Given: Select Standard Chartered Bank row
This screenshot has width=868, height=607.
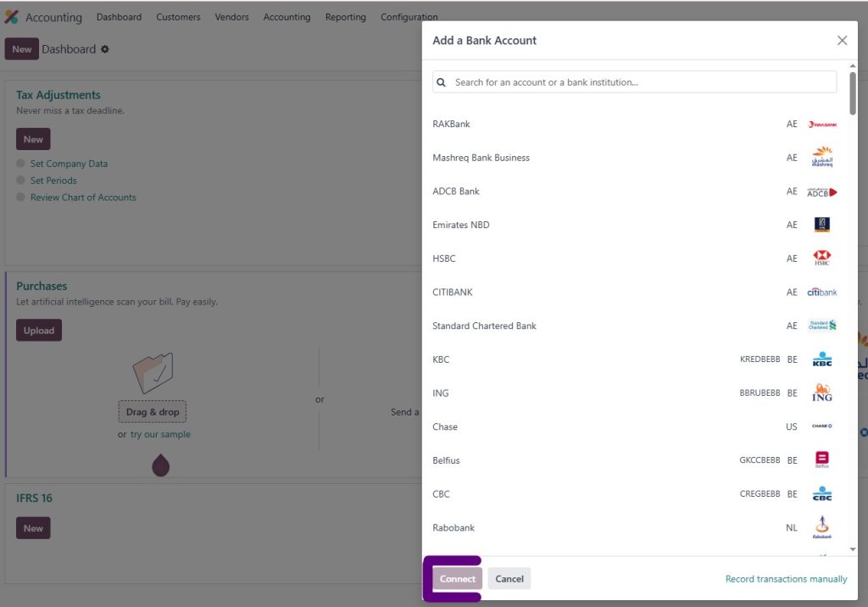Looking at the screenshot, I should click(x=634, y=326).
